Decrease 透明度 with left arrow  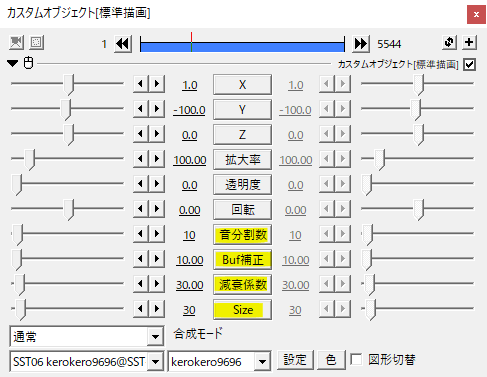[141, 184]
